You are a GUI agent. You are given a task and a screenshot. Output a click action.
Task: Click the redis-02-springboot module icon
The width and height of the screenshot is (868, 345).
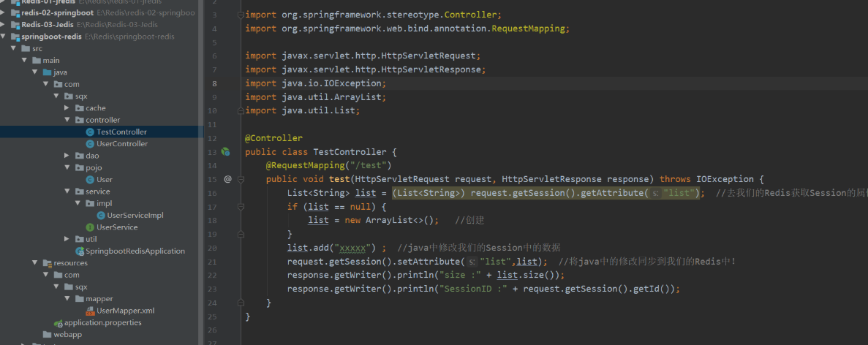pyautogui.click(x=15, y=12)
